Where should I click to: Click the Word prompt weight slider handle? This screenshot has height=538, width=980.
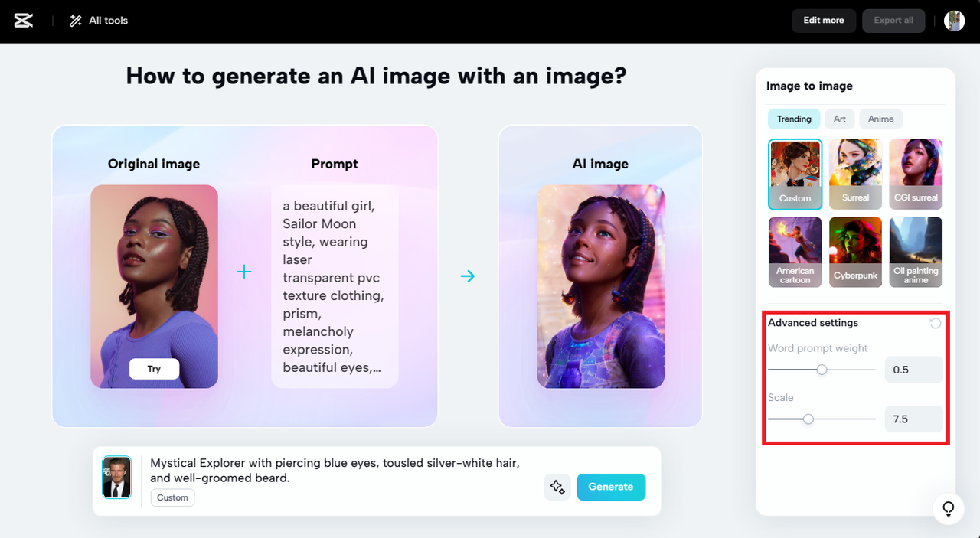(x=822, y=370)
